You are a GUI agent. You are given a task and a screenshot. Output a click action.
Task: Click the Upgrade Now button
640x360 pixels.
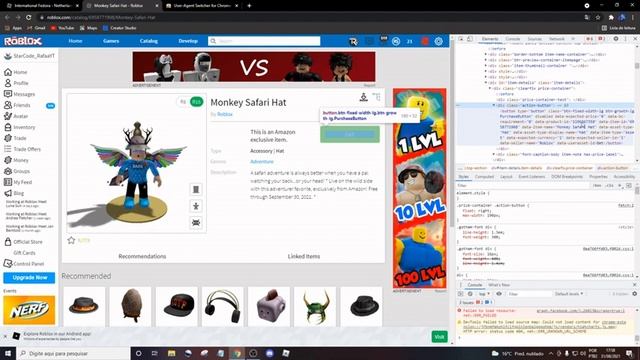pos(29,278)
